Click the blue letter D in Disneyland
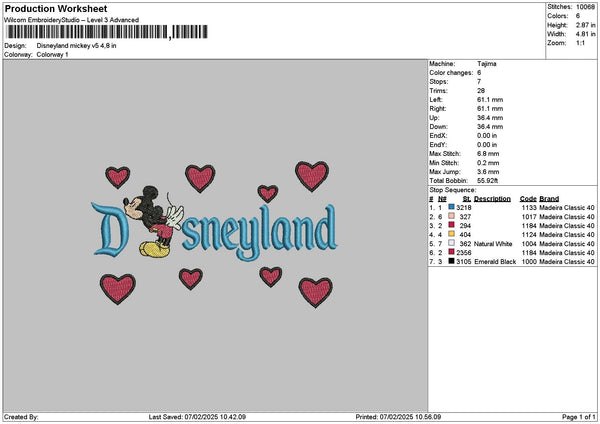 (x=108, y=229)
